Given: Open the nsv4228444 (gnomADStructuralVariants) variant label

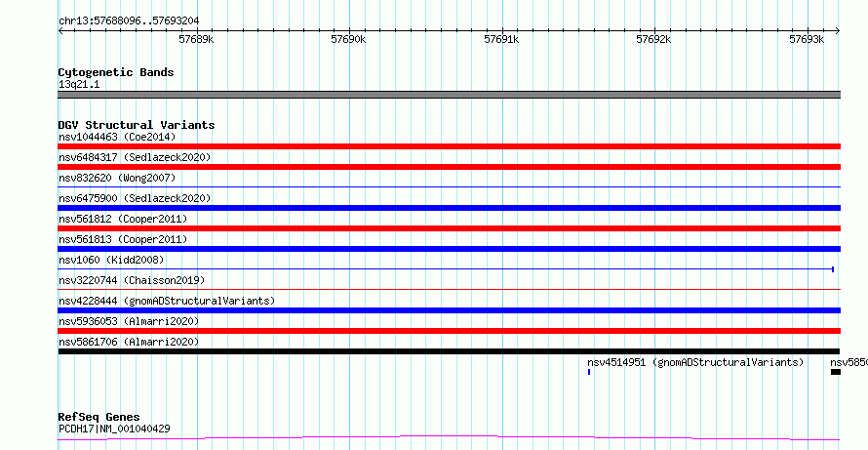Looking at the screenshot, I should point(167,301).
